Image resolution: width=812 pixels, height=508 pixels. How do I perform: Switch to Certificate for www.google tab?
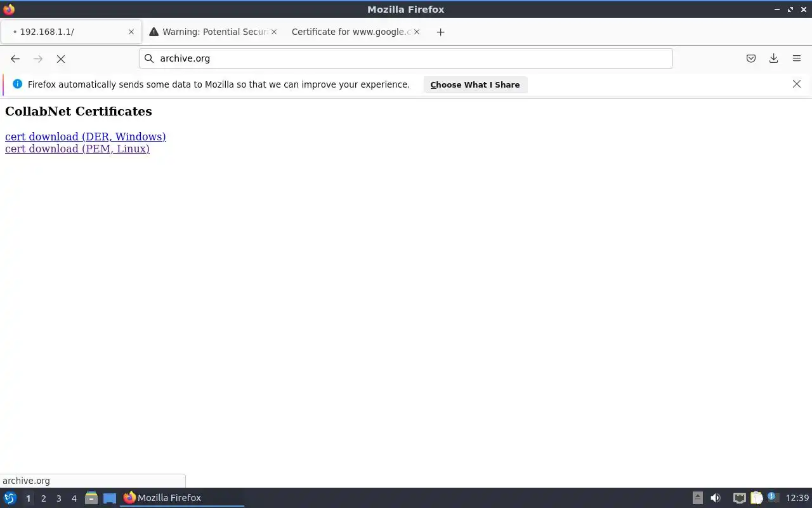coord(355,32)
